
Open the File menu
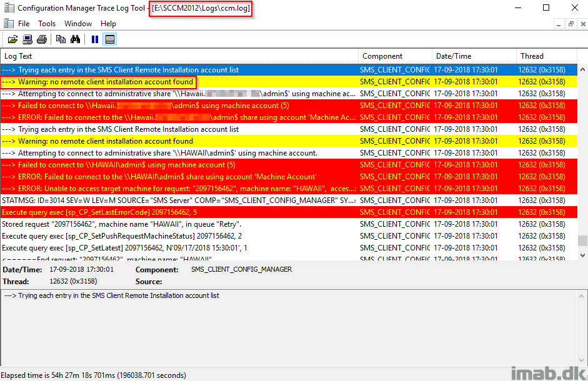coord(24,24)
